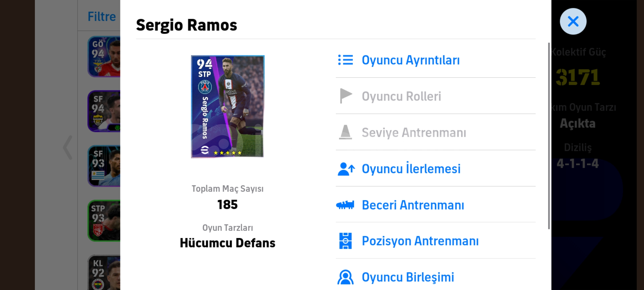Click the cone icon for Seviye Antrenmanı
Screen dimensions: 644x290
[345, 132]
